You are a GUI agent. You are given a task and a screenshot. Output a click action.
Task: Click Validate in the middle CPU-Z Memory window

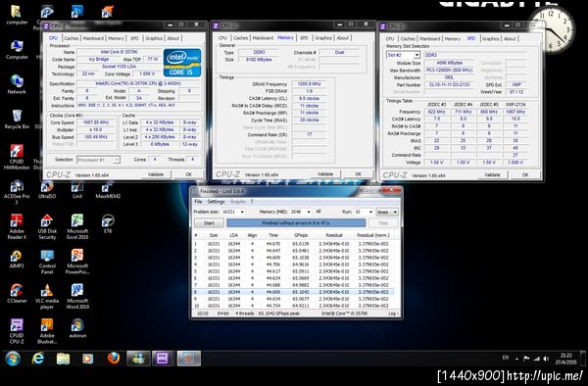[325, 173]
